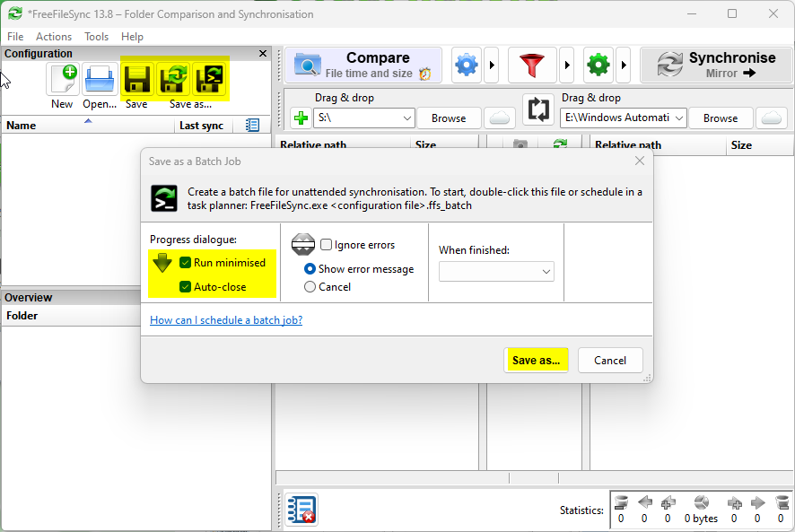Click Save as batch job icon
This screenshot has width=795, height=532.
(x=209, y=79)
